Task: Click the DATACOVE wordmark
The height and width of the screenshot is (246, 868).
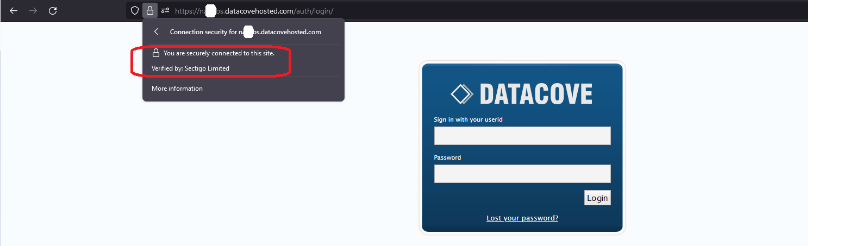Action: click(x=536, y=94)
